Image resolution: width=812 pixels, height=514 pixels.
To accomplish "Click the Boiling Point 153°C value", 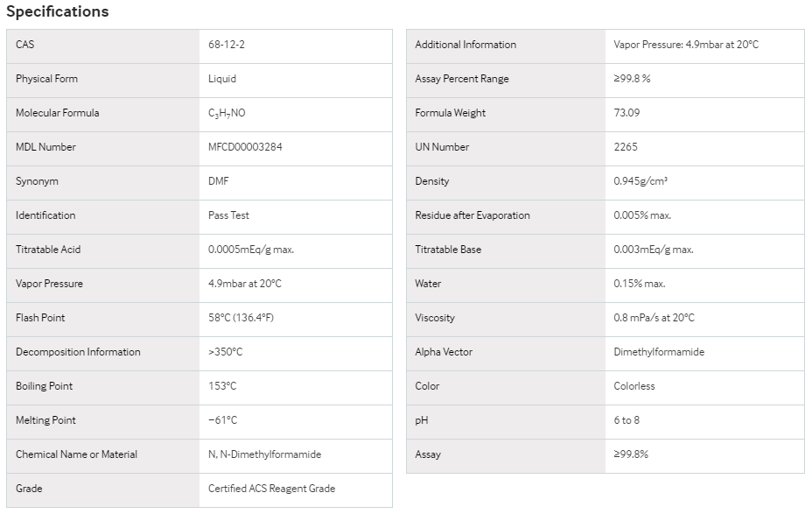I will 222,386.
